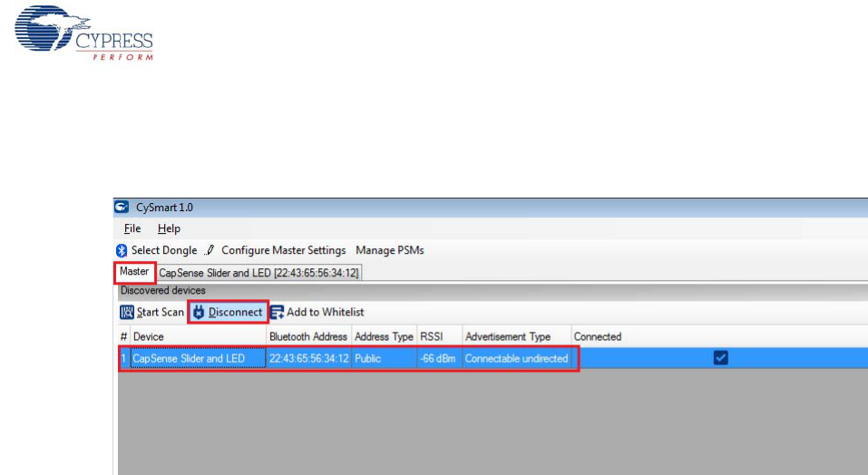This screenshot has width=868, height=475.
Task: Click row number 1 cell
Action: [124, 358]
